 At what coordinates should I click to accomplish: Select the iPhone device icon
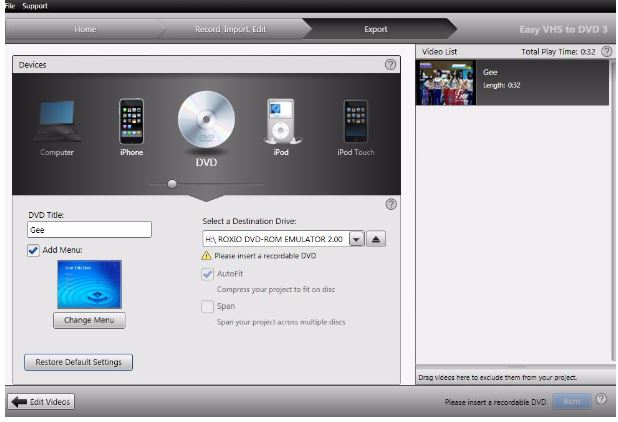coord(131,121)
